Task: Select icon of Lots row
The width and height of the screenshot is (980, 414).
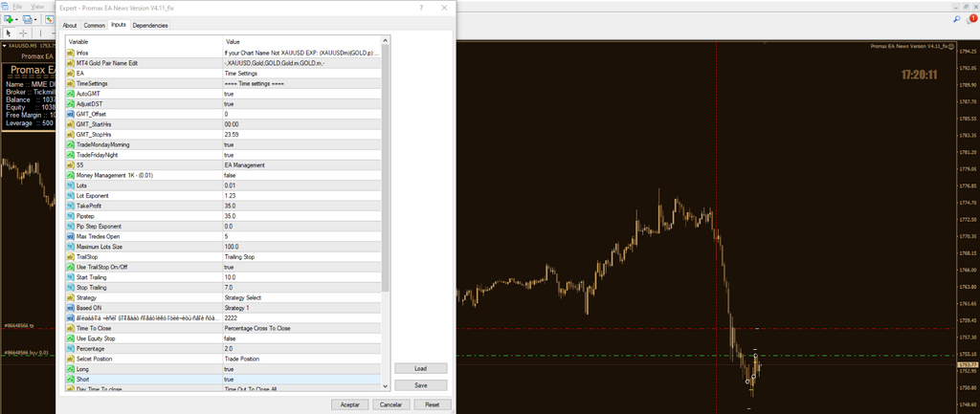Action: [71, 185]
